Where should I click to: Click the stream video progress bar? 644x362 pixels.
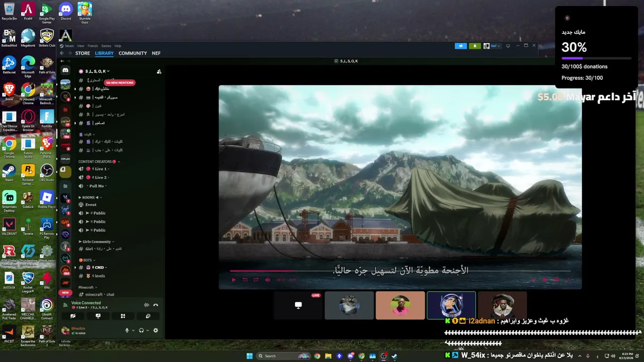[400, 271]
